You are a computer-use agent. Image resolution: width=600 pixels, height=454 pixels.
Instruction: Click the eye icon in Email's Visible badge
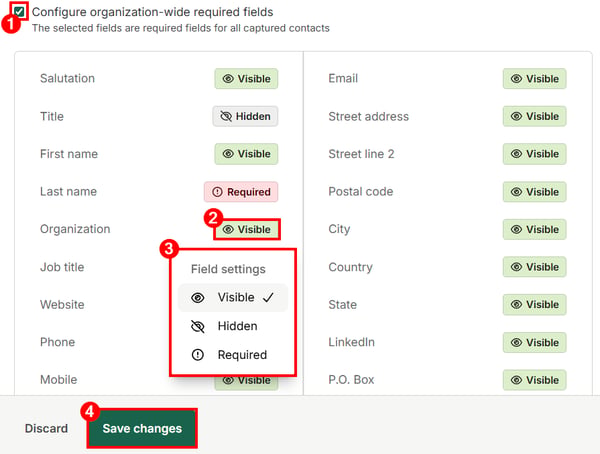click(x=516, y=78)
